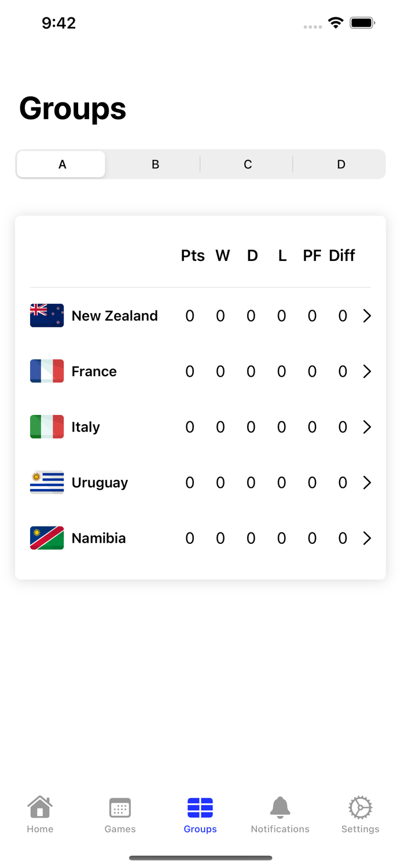Tap the Uruguay flag icon
This screenshot has height=868, width=401.
pyautogui.click(x=47, y=482)
